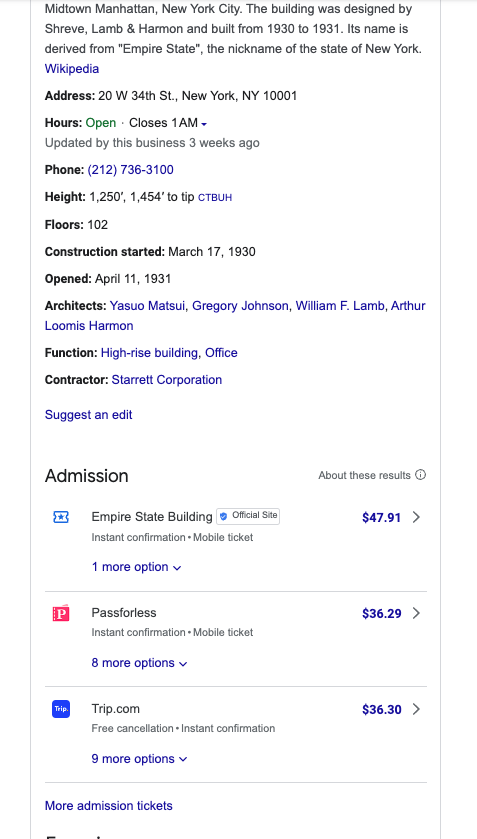The width and height of the screenshot is (477, 839).
Task: Open the Wikipedia source link
Action: pyautogui.click(x=72, y=69)
